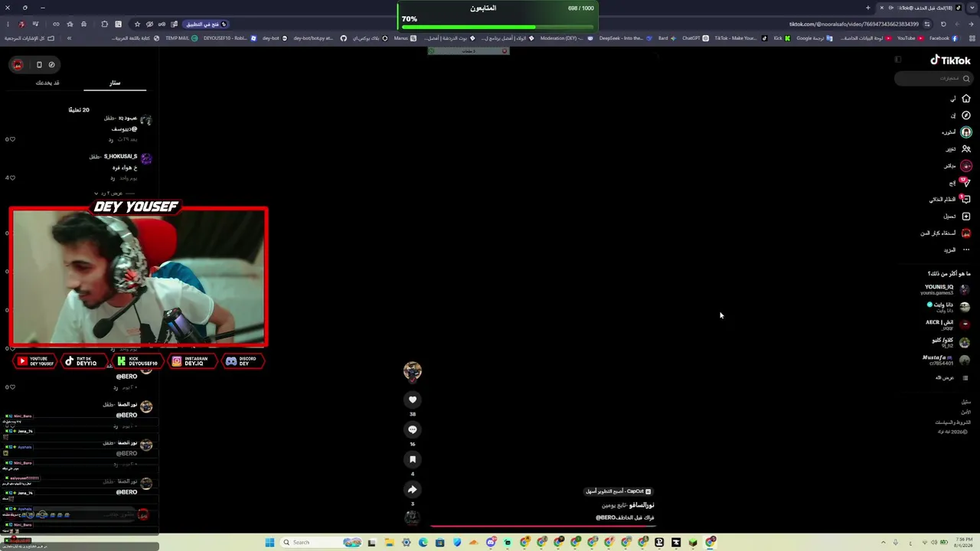
Task: Open the ChatGPT bookmark
Action: coord(695,38)
